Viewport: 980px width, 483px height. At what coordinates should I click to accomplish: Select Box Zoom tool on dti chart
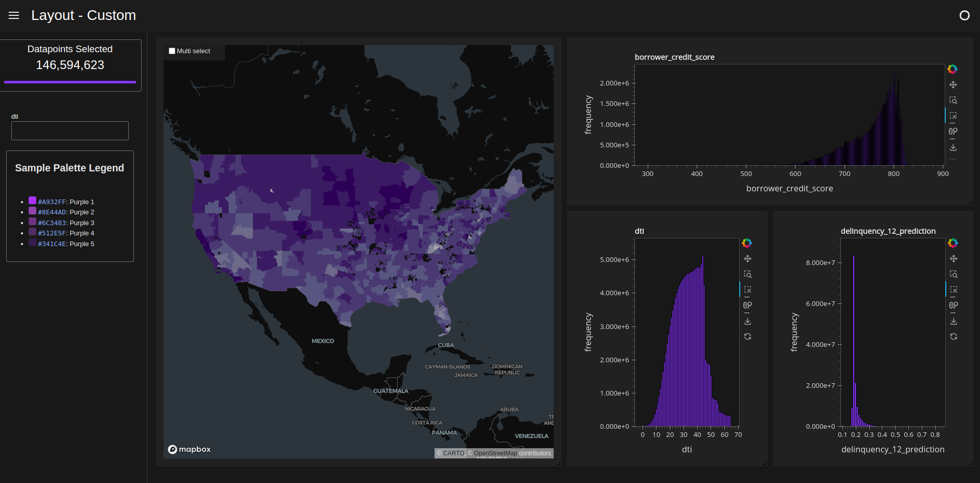coord(747,274)
